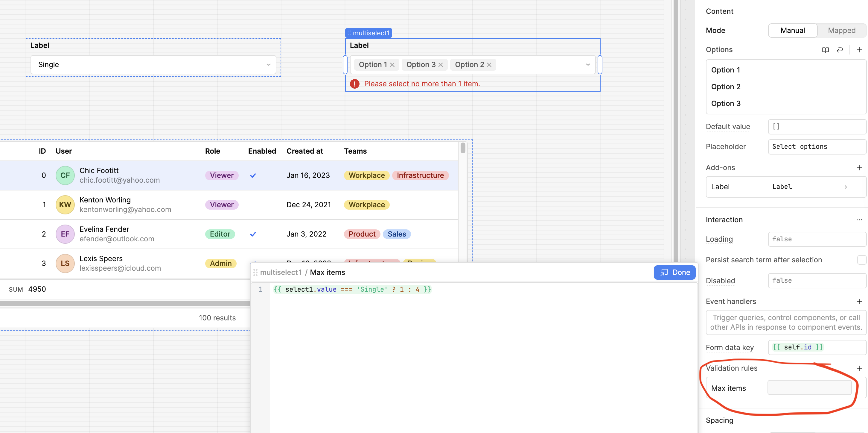Click the Done button
Screen dimensions: 868x433
674,272
